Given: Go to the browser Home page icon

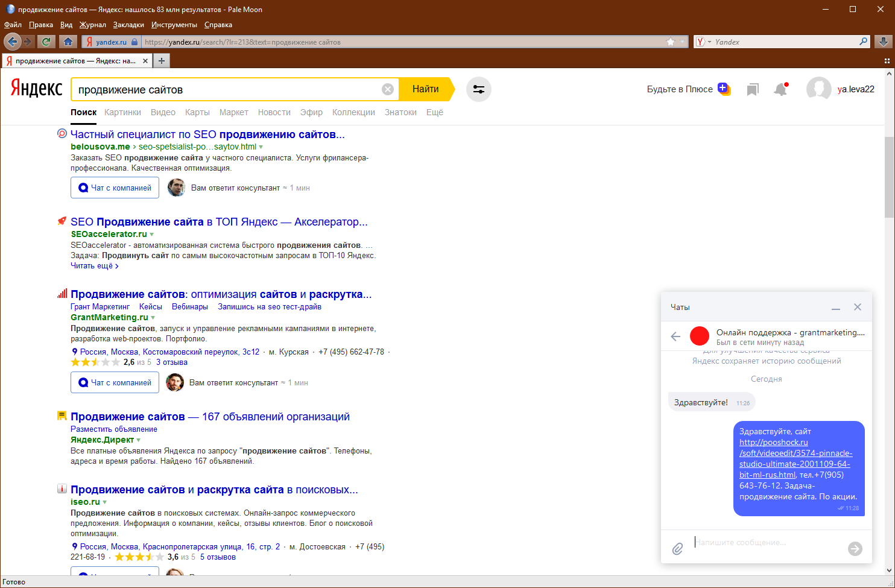Looking at the screenshot, I should [x=68, y=42].
